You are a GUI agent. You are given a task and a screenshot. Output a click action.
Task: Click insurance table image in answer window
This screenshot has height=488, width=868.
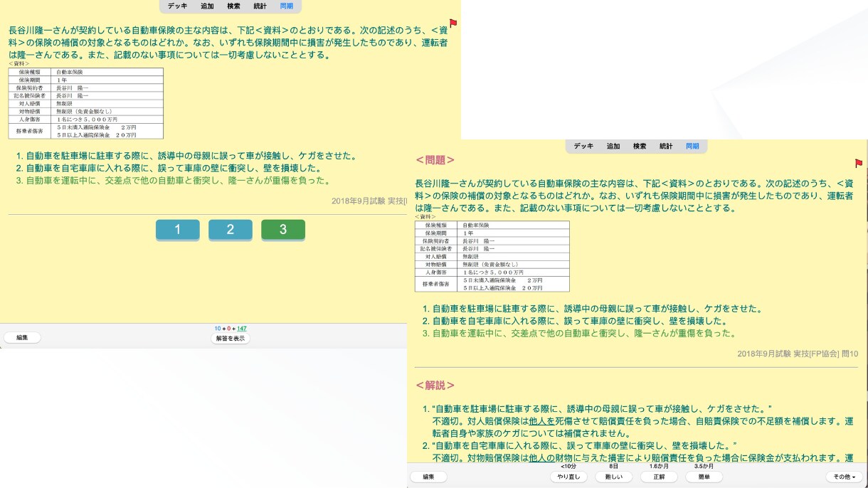click(492, 256)
